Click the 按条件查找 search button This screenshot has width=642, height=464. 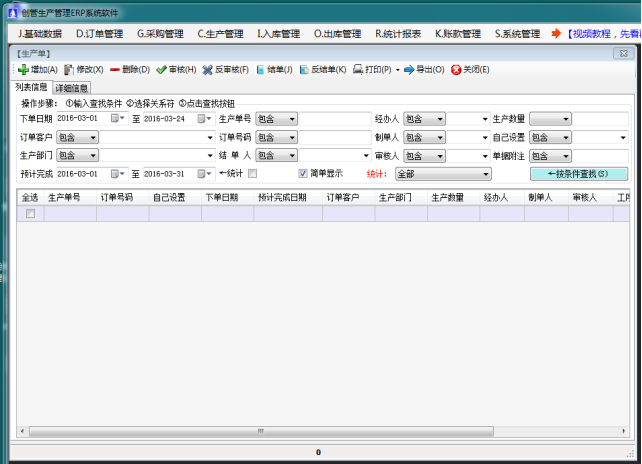[x=578, y=174]
